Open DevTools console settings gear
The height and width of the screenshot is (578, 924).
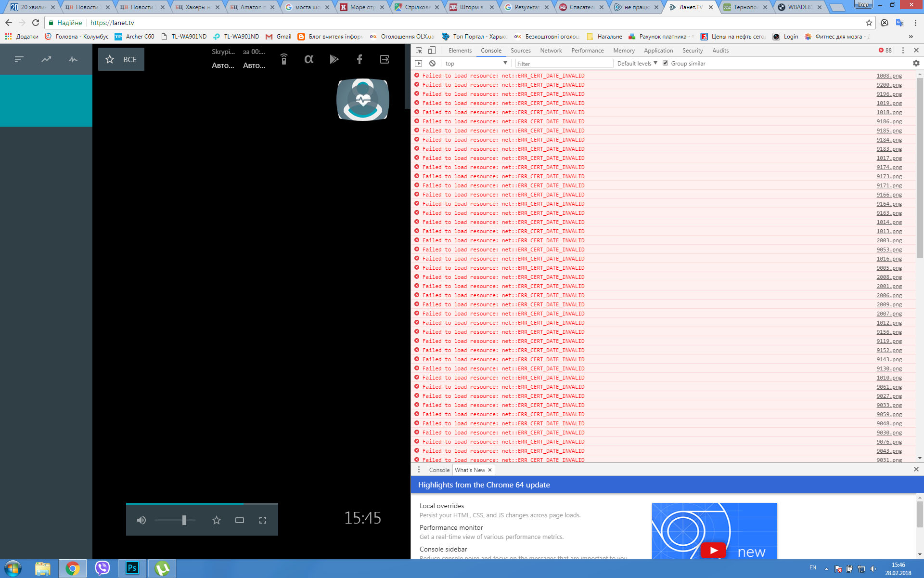point(916,63)
